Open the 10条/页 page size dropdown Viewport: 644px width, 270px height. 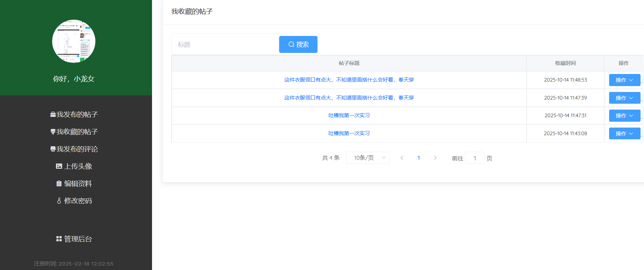click(368, 158)
